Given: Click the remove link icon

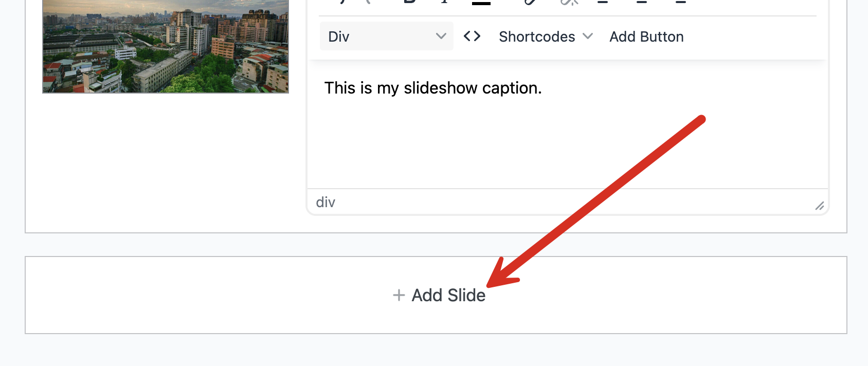Looking at the screenshot, I should (569, 2).
